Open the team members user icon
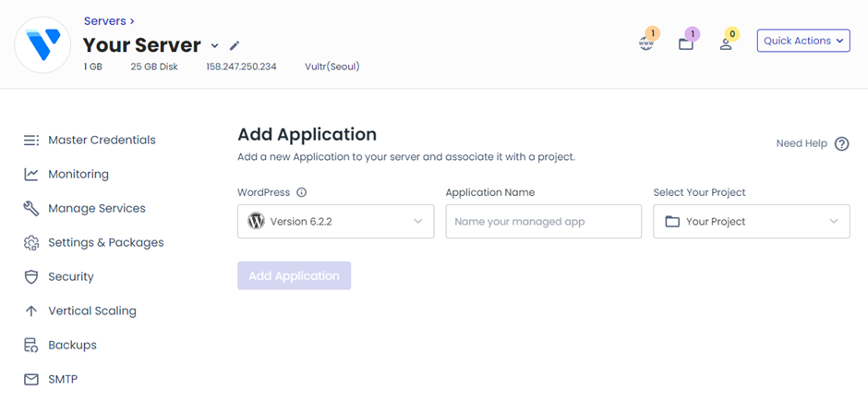 click(726, 43)
